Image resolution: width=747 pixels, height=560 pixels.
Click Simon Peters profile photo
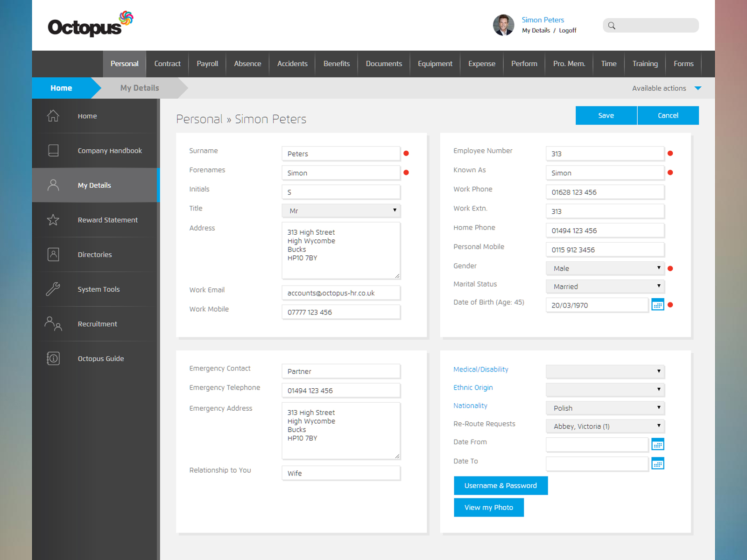point(503,25)
